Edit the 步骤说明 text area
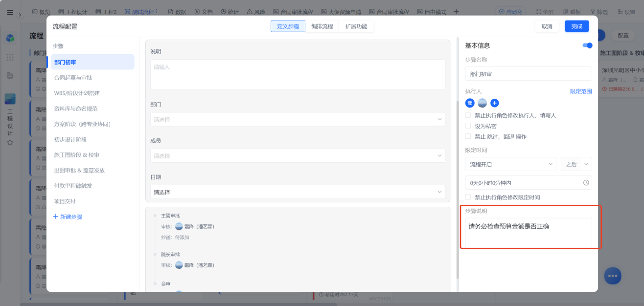The width and height of the screenshot is (644, 306). (529, 233)
